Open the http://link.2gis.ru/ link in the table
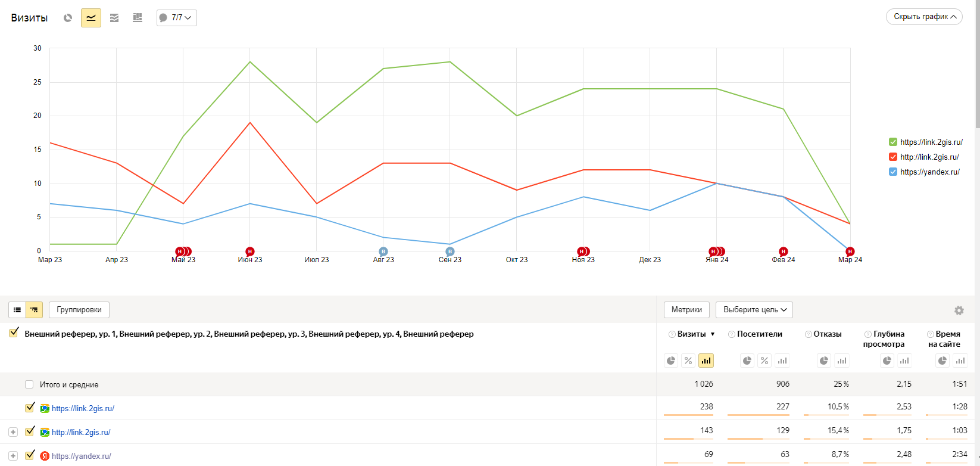This screenshot has height=466, width=980. point(81,432)
